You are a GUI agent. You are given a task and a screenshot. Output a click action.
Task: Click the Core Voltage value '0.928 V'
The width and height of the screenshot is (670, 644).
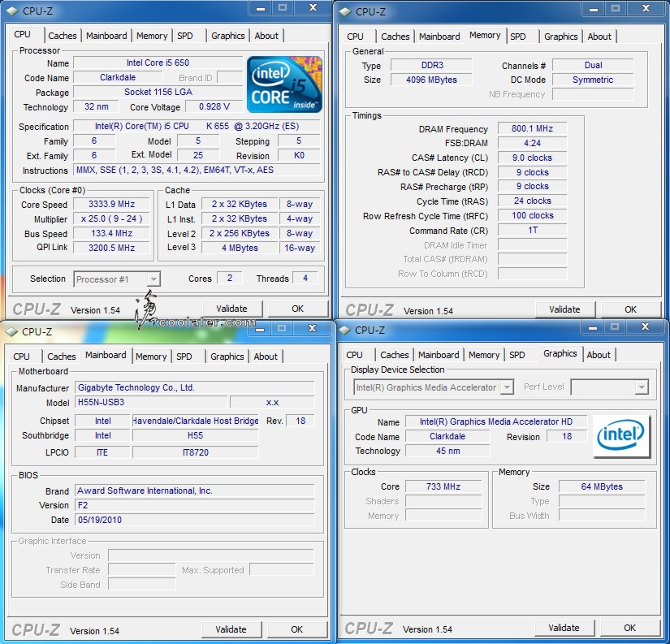pos(214,107)
